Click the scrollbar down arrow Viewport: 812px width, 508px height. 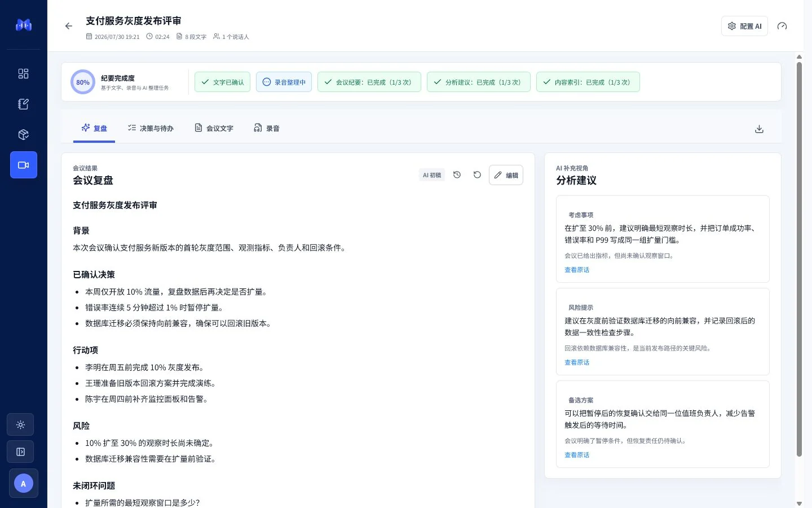[x=799, y=503]
